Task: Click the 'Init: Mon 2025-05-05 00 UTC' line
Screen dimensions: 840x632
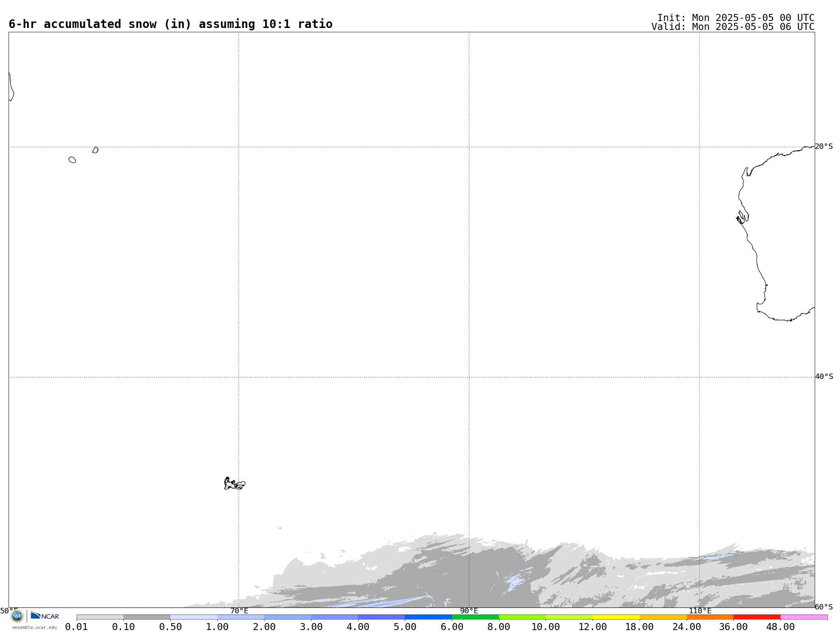Action: tap(736, 18)
